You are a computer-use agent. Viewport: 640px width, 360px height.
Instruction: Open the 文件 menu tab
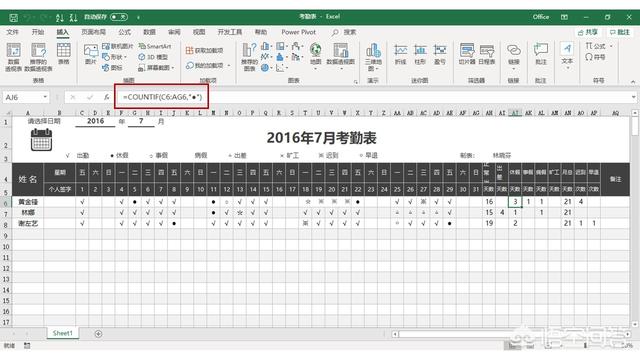[x=12, y=32]
